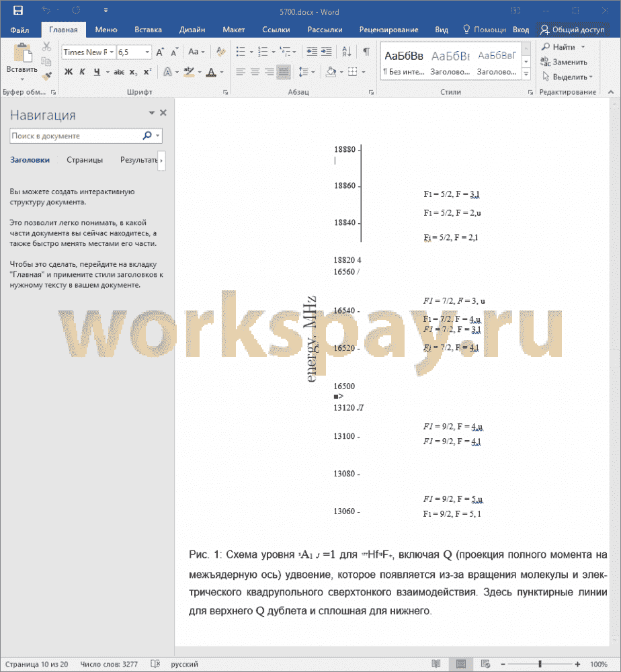
Task: Increase the paragraph indent
Action: point(327,52)
